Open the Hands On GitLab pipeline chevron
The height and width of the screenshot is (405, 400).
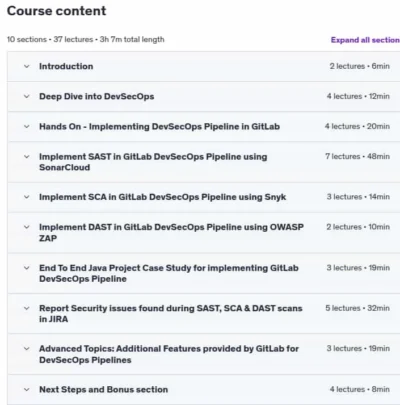(27, 127)
